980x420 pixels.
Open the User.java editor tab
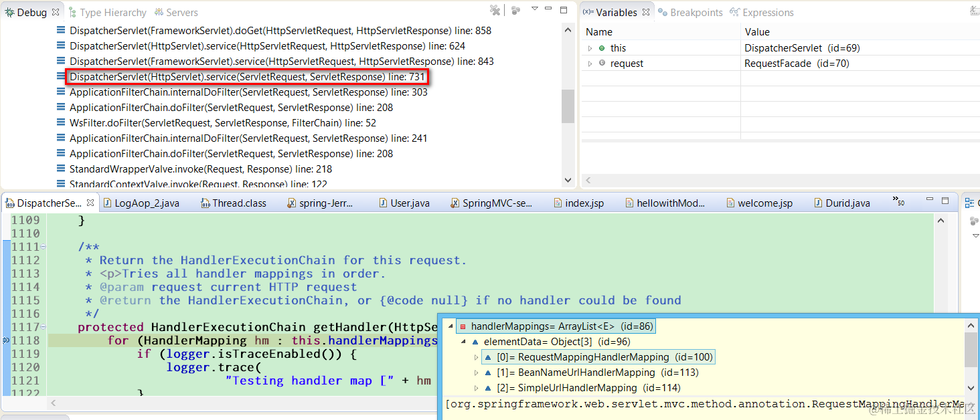point(404,203)
